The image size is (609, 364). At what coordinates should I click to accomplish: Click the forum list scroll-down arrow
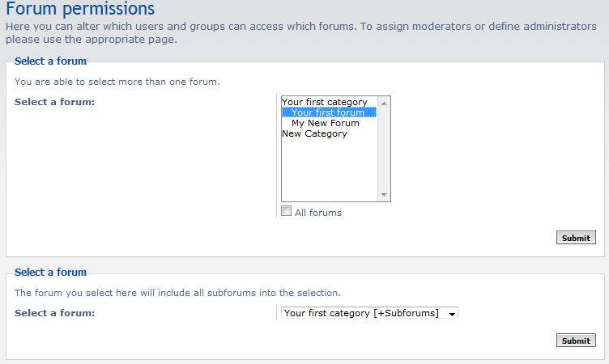click(384, 195)
